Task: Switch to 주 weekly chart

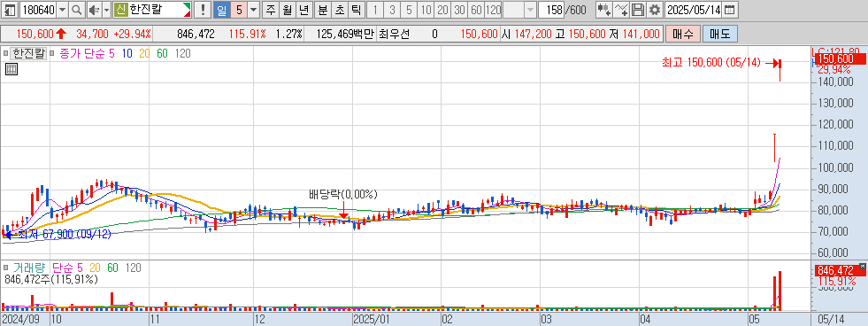Action: click(x=270, y=10)
